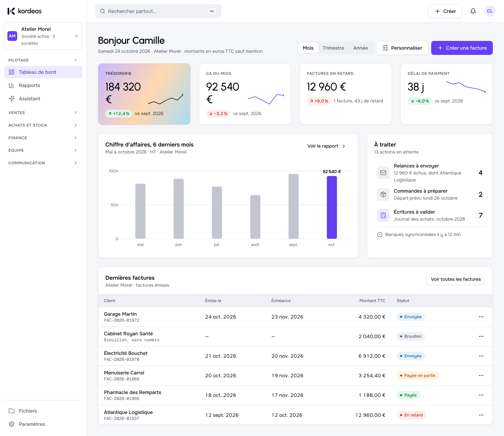This screenshot has height=436, width=504.
Task: Click Voir toutes les factures
Action: 456,279
